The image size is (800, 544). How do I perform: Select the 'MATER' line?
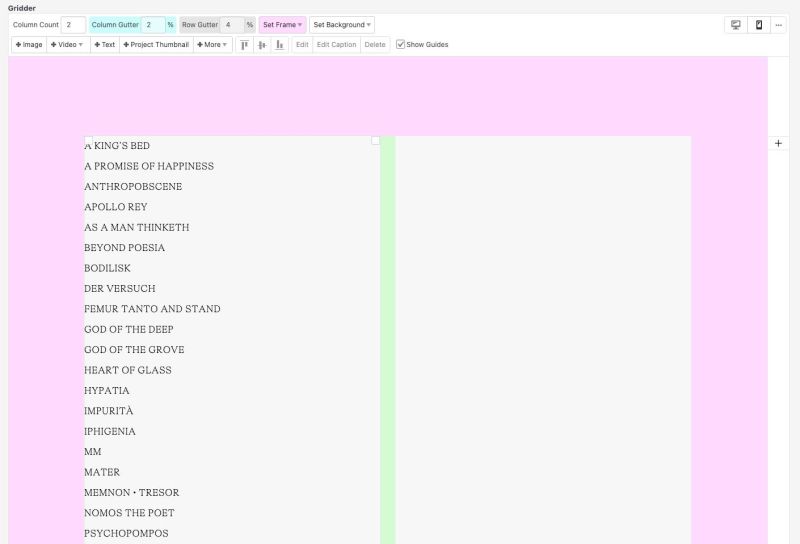[102, 473]
